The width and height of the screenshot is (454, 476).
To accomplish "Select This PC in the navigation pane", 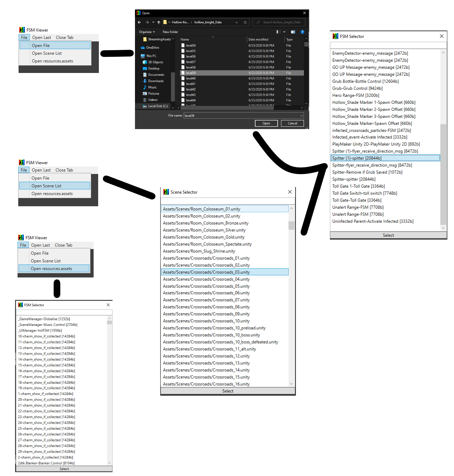I will tap(148, 56).
